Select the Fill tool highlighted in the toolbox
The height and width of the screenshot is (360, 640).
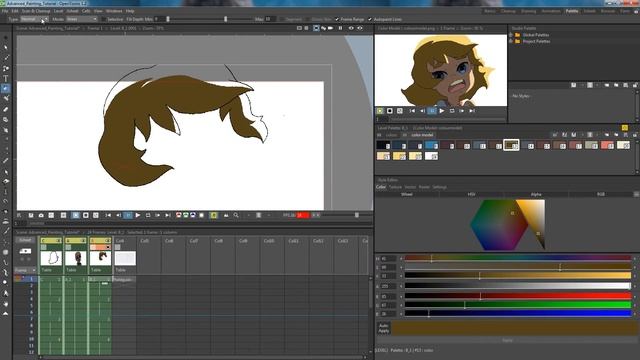[x=6, y=88]
